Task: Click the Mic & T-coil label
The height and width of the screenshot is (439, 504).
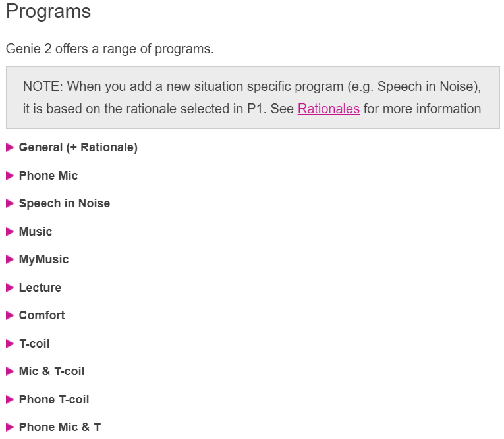Action: [x=52, y=371]
